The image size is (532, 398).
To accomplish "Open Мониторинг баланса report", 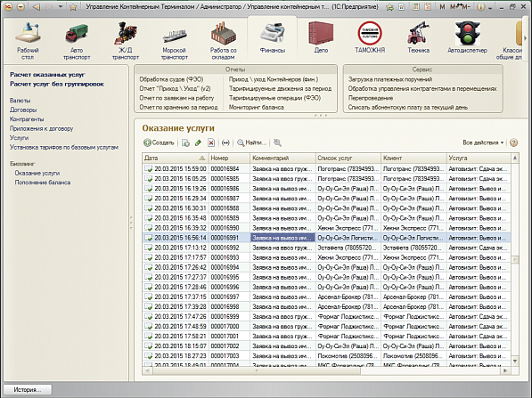I will 256,107.
